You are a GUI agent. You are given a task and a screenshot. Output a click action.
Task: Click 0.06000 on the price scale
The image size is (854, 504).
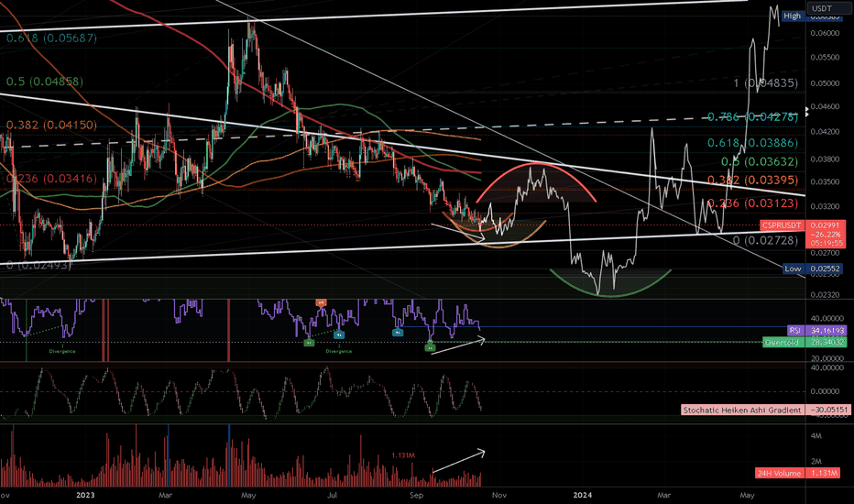tap(825, 33)
